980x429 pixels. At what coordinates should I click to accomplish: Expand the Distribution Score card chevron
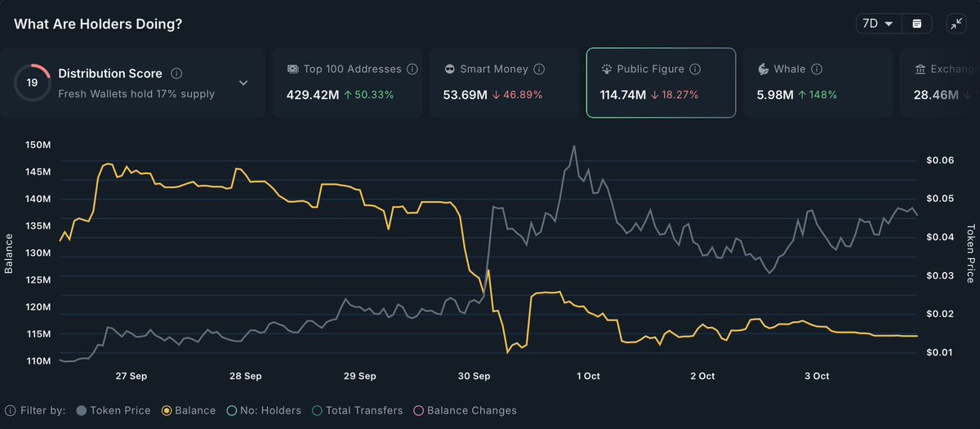243,83
